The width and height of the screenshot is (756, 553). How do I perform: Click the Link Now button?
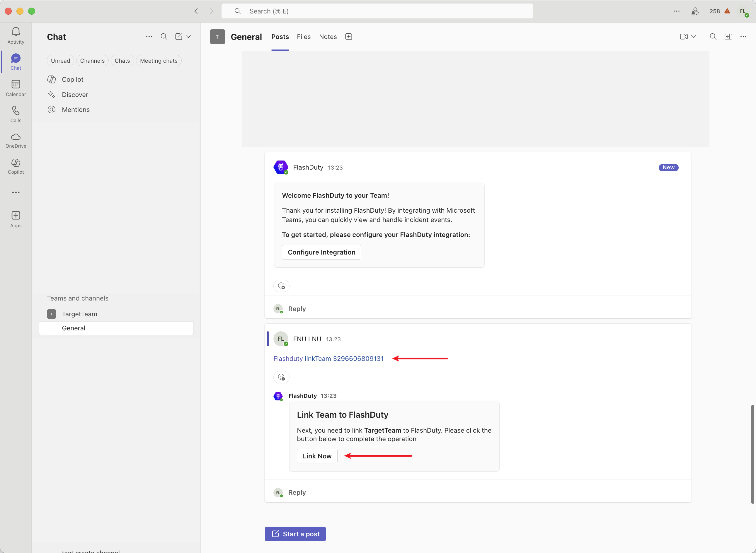click(317, 456)
